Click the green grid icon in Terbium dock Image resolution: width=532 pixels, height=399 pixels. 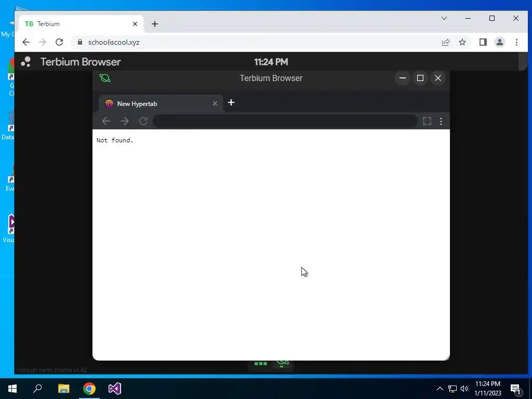coord(261,364)
